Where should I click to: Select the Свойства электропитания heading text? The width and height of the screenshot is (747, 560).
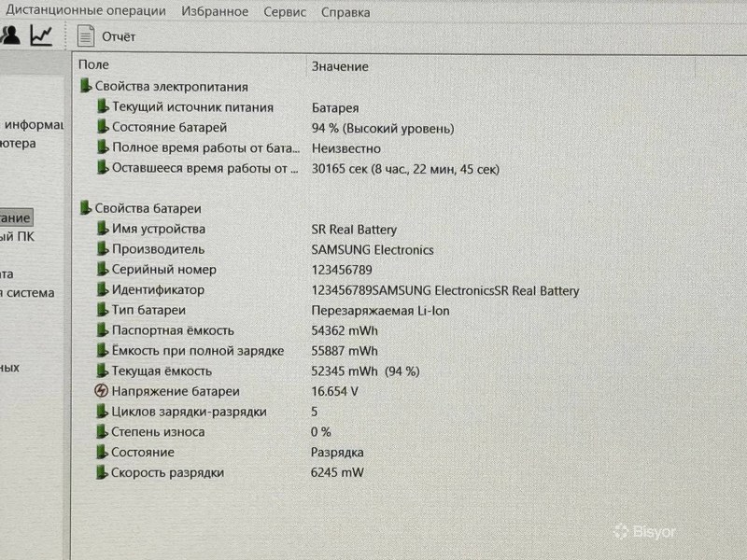tap(172, 87)
